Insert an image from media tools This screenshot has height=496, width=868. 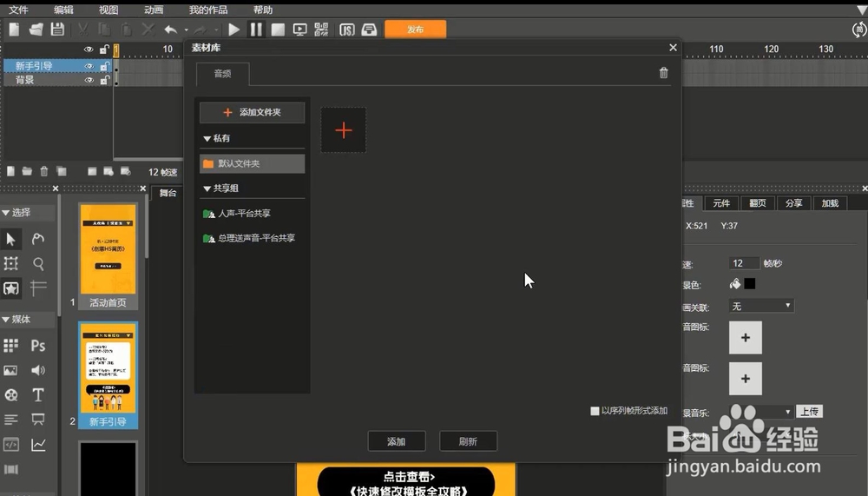[x=10, y=370]
